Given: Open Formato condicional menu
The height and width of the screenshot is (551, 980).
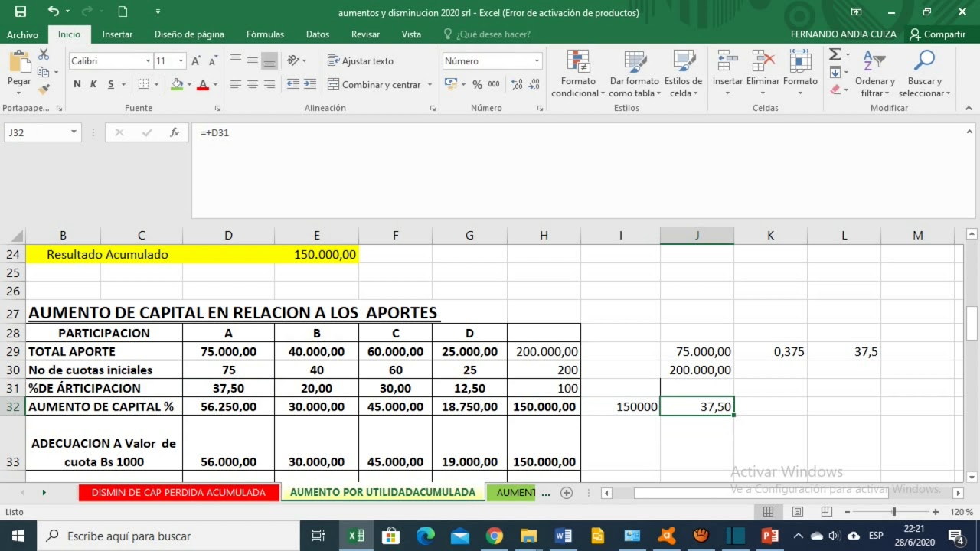Looking at the screenshot, I should point(578,73).
